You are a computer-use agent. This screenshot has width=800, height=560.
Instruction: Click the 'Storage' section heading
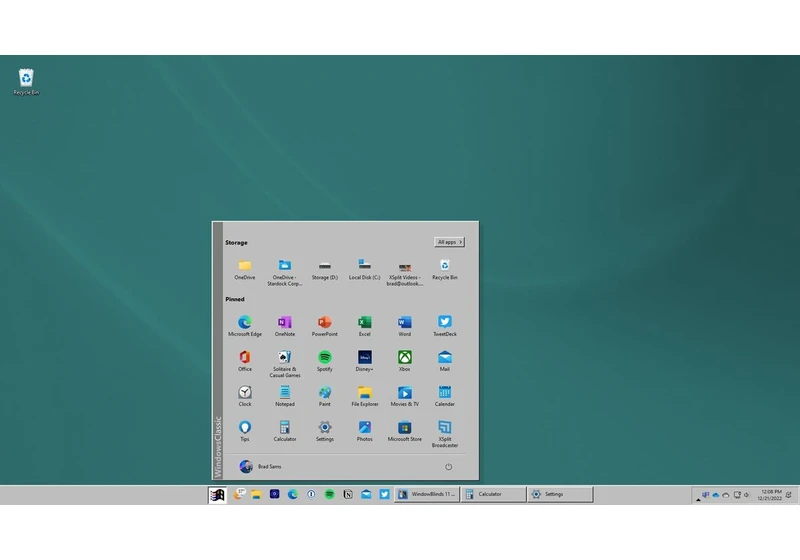click(236, 243)
